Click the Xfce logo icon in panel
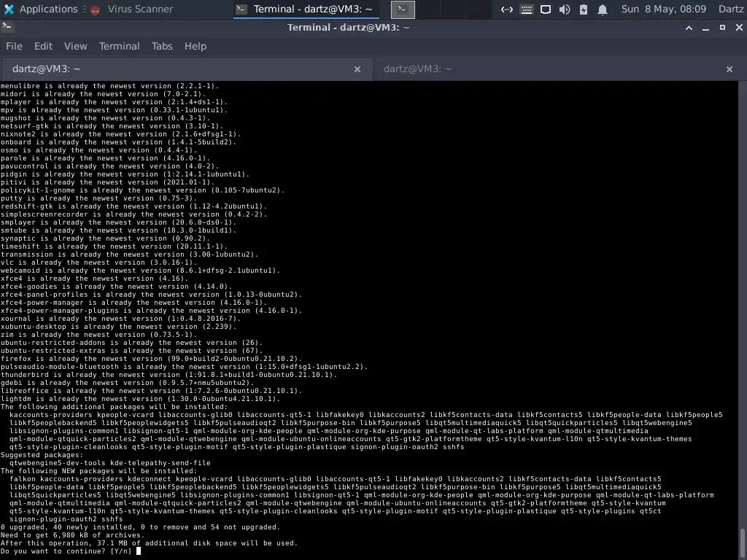 coord(9,9)
